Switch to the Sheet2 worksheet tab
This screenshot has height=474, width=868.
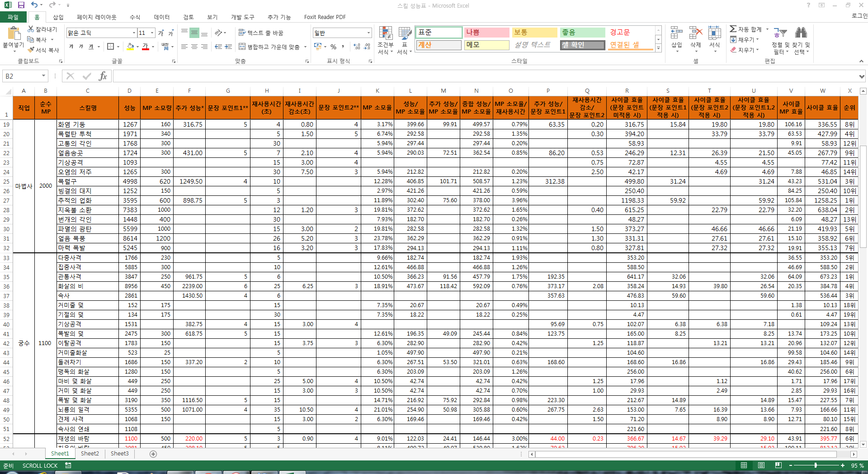coord(90,454)
